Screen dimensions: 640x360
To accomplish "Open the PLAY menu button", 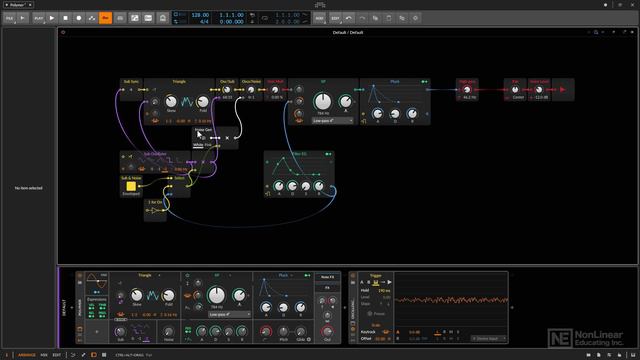I will click(38, 18).
